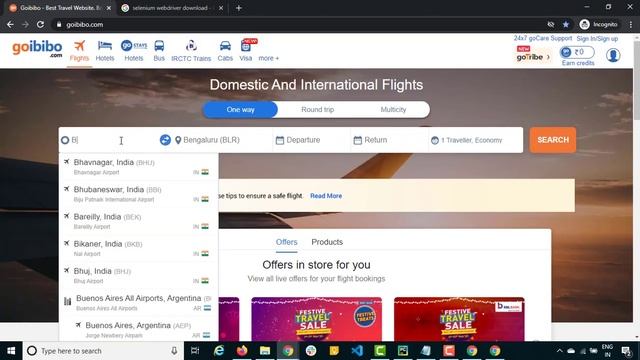Click the Bengaluru (BLR) destination field

(x=222, y=140)
